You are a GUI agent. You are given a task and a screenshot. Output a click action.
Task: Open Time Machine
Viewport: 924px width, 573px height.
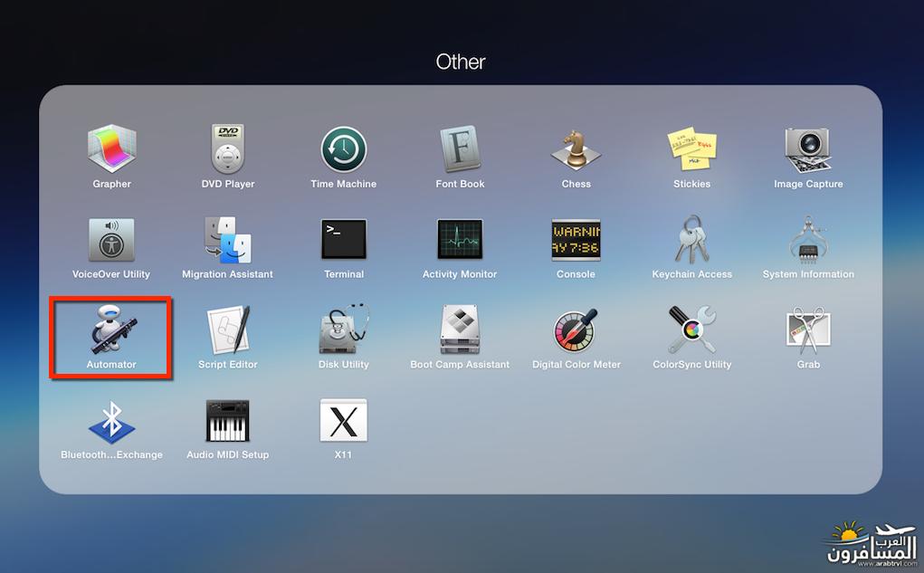point(344,149)
